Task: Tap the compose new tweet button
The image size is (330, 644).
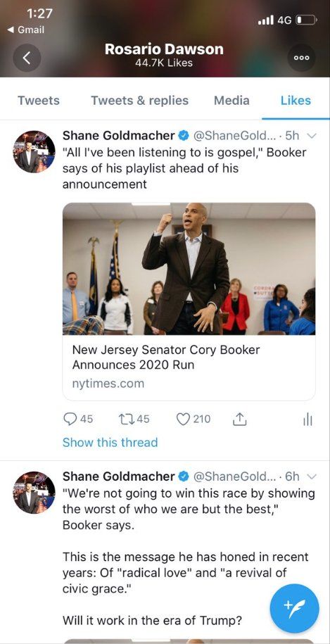Action: [x=294, y=608]
